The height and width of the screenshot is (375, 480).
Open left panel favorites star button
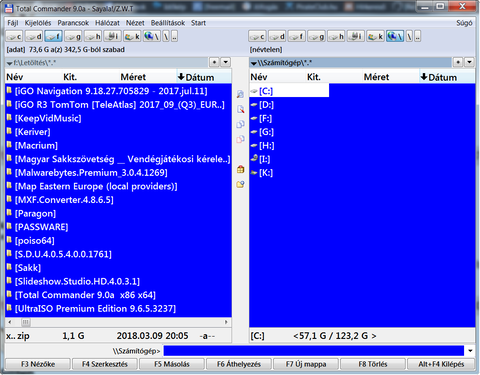(214, 62)
